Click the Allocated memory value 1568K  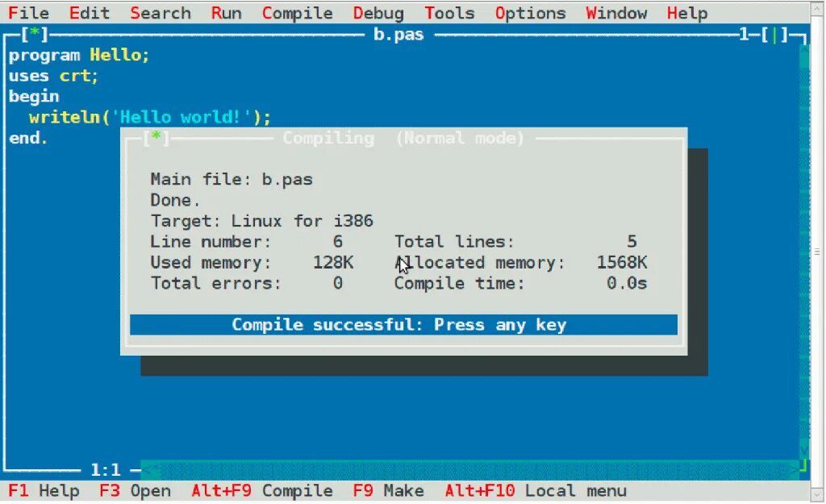622,263
